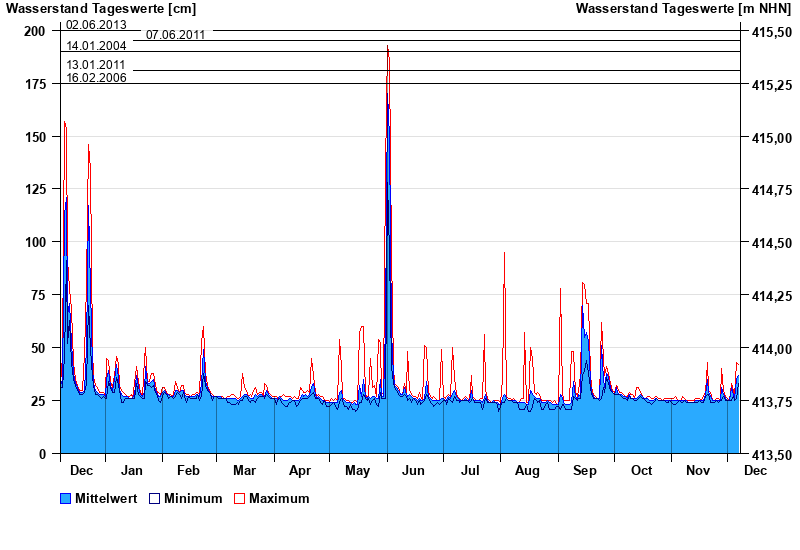Click the 16.02.2006 reference line label
Image resolution: width=800 pixels, height=550 pixels.
96,77
